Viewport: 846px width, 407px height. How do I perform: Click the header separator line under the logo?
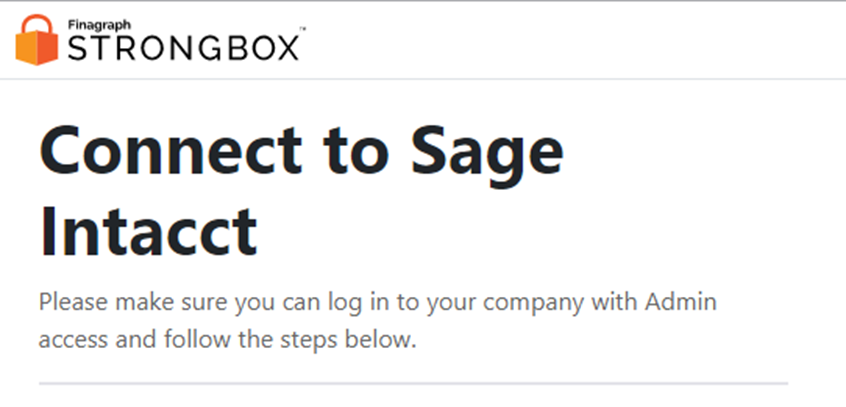pyautogui.click(x=423, y=79)
